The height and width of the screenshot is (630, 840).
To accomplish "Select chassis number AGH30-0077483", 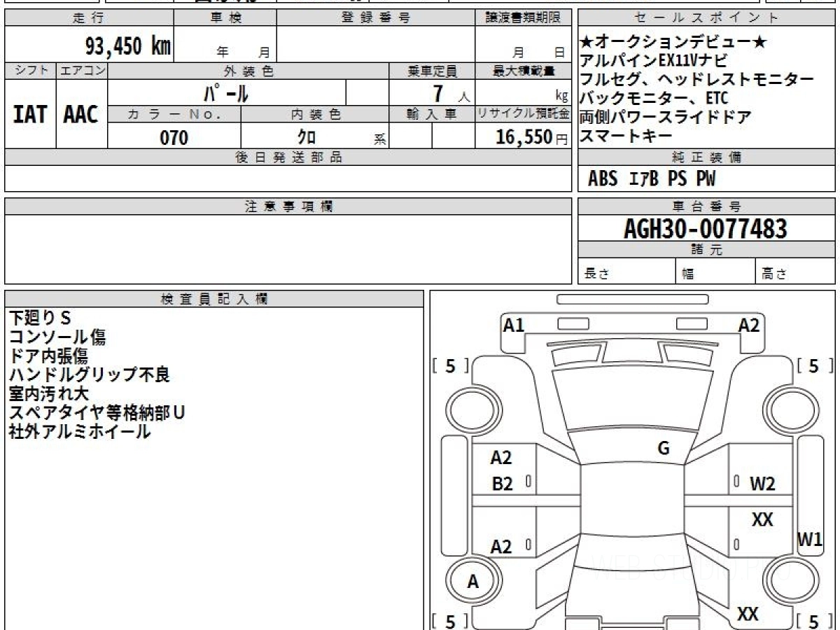I will pos(706,229).
